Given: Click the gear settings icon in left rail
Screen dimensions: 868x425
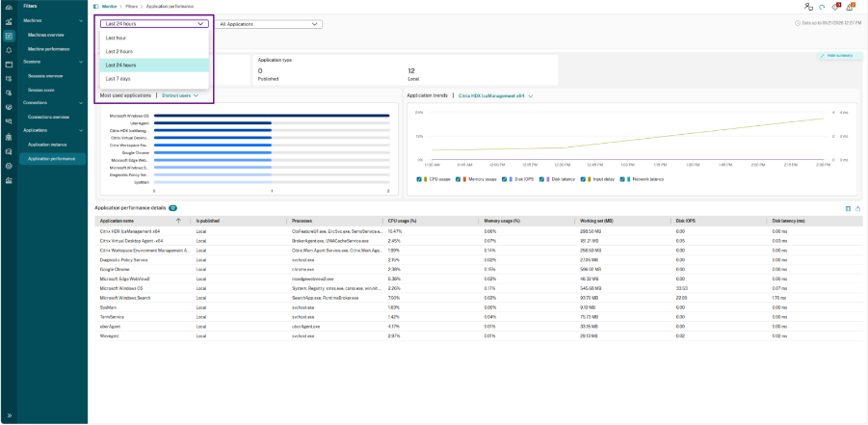Looking at the screenshot, I should tap(9, 166).
